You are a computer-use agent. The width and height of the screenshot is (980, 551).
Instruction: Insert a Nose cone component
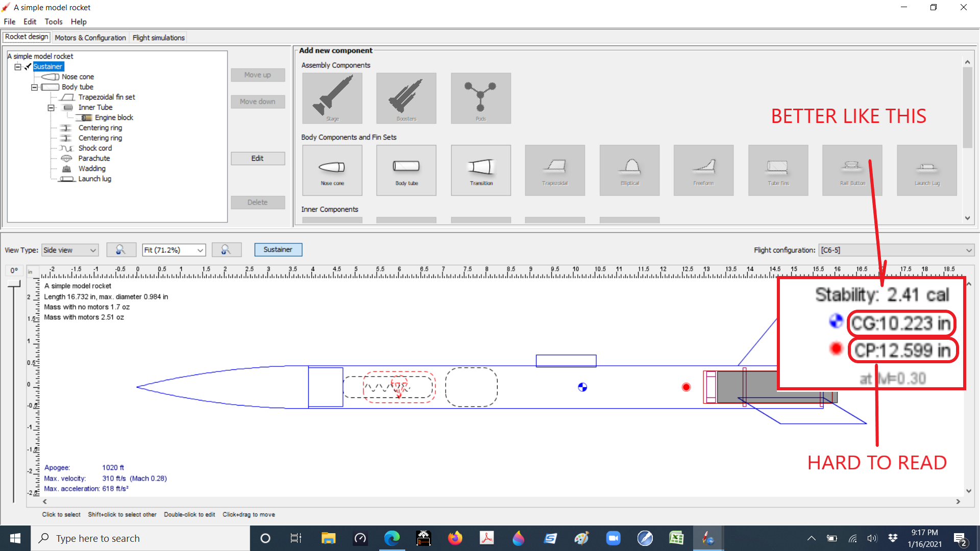point(332,170)
